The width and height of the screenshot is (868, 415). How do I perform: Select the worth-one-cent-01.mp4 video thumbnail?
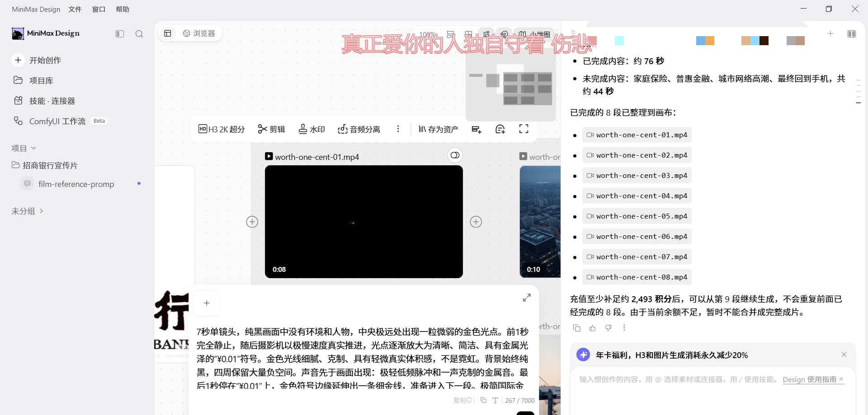coord(364,222)
